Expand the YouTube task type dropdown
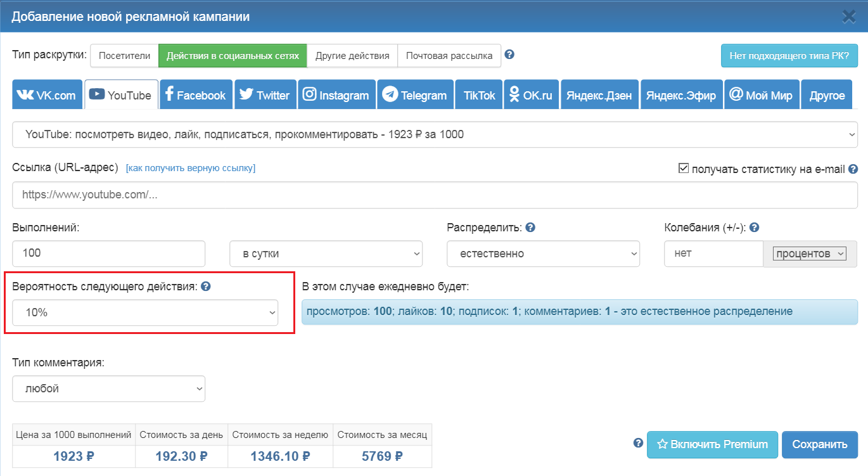Viewport: 868px width, 476px height. tap(435, 134)
